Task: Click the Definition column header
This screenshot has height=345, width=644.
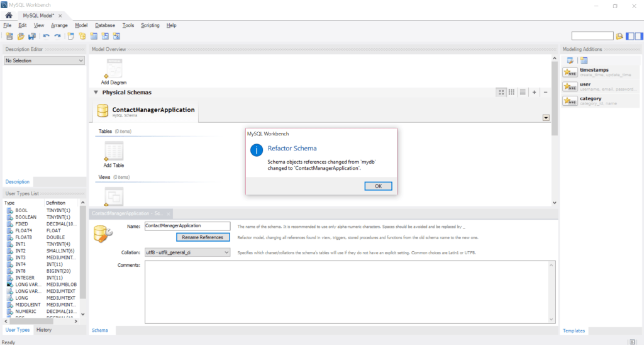Action: point(61,203)
